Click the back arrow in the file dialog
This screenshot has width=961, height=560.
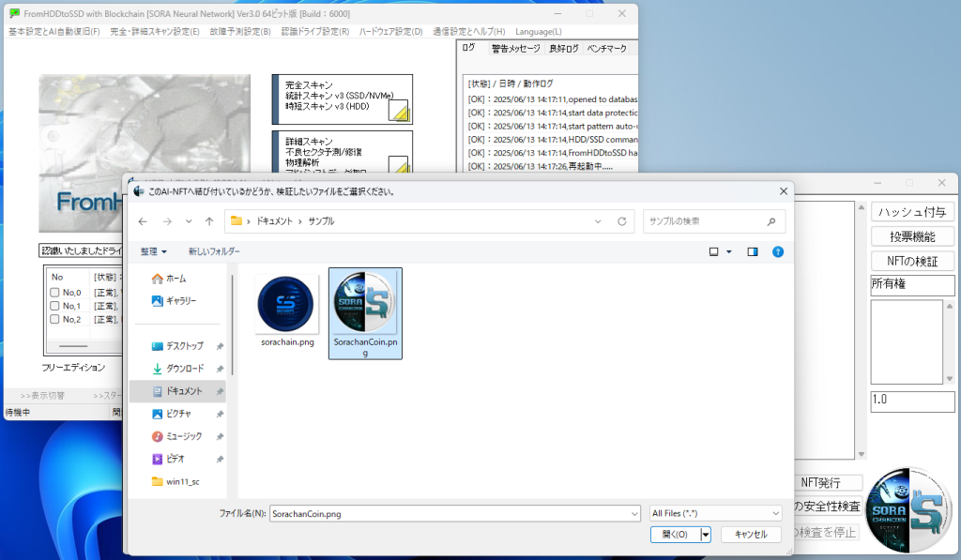coord(142,221)
